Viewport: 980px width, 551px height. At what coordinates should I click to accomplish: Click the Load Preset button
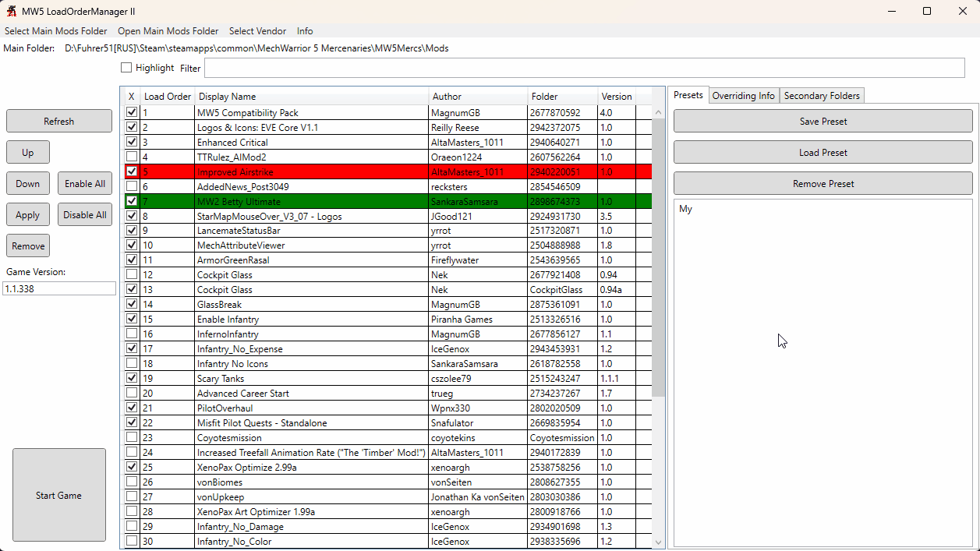pos(823,153)
